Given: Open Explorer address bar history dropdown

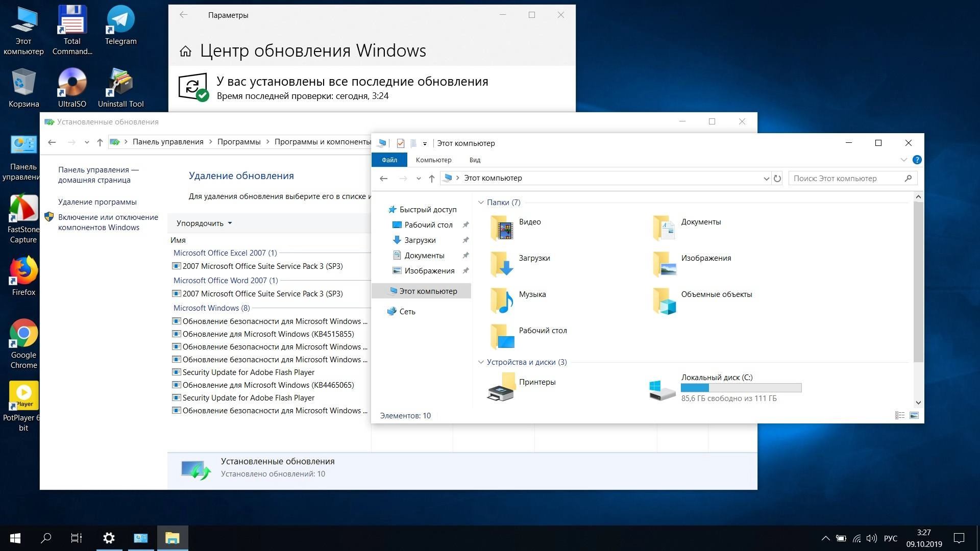Looking at the screenshot, I should coord(766,178).
